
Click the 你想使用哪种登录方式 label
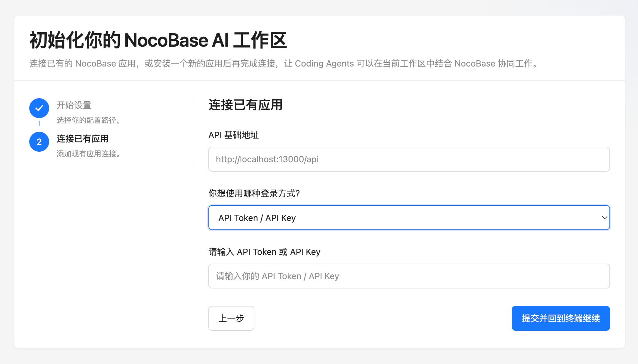click(x=254, y=193)
